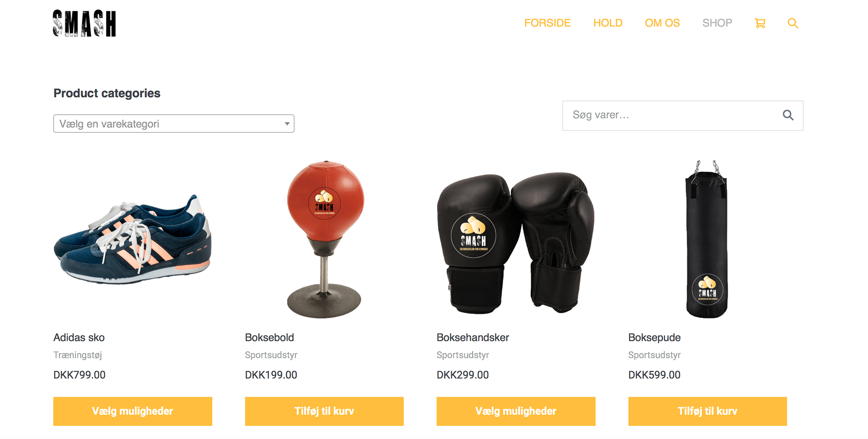Click Vælg muligheder for Adidas sko
The image size is (868, 439).
pyautogui.click(x=132, y=411)
